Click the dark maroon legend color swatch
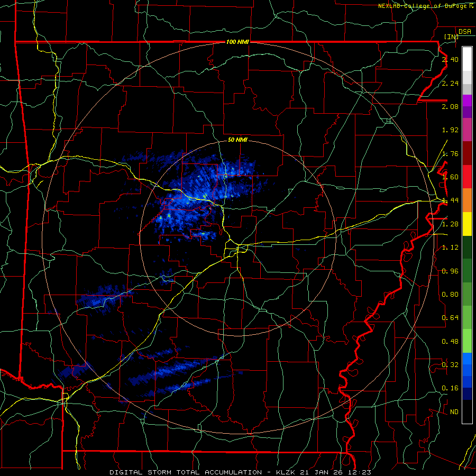This screenshot has width=476, height=476. coord(467,153)
